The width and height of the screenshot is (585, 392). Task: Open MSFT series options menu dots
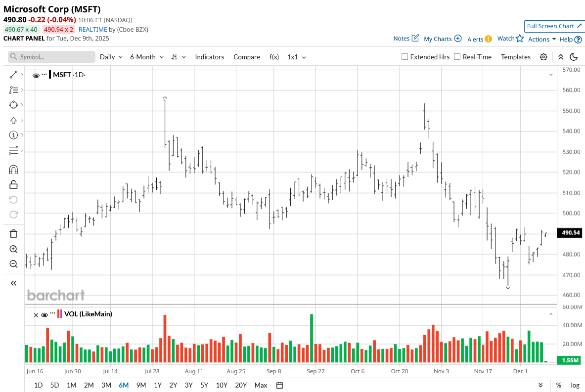(x=44, y=74)
